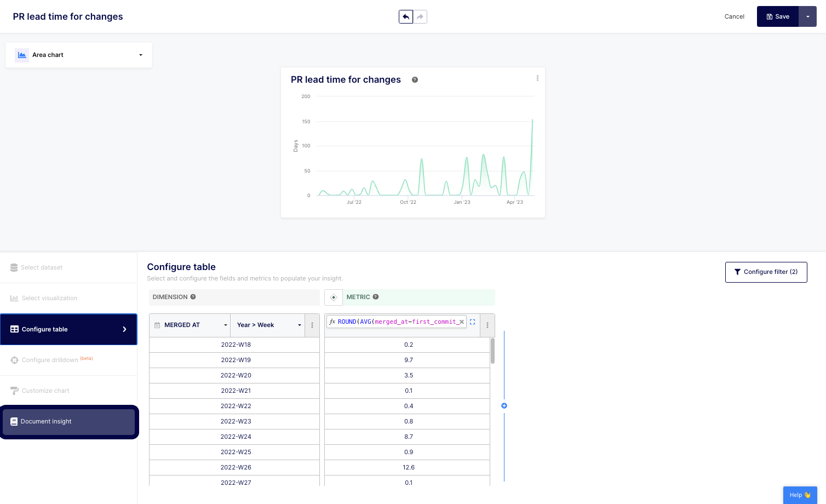Click the undo arrow icon
Screen dimensions: 826x504
coord(406,17)
